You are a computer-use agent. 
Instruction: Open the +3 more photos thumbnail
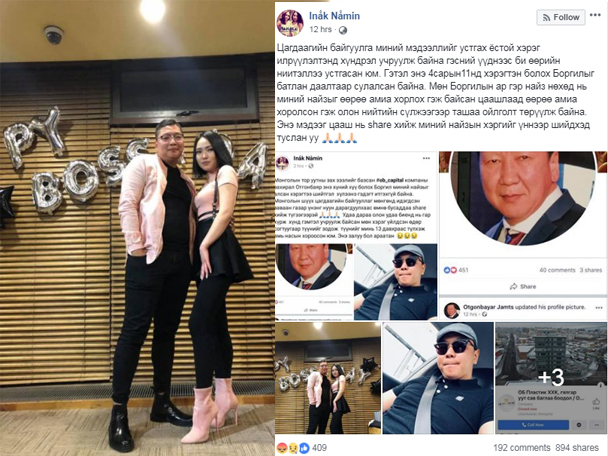point(551,378)
